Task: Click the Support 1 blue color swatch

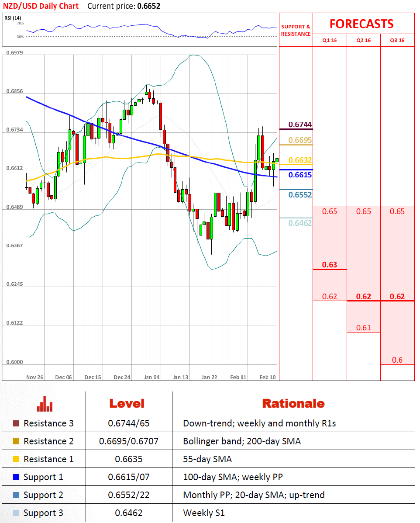Action: click(x=16, y=477)
